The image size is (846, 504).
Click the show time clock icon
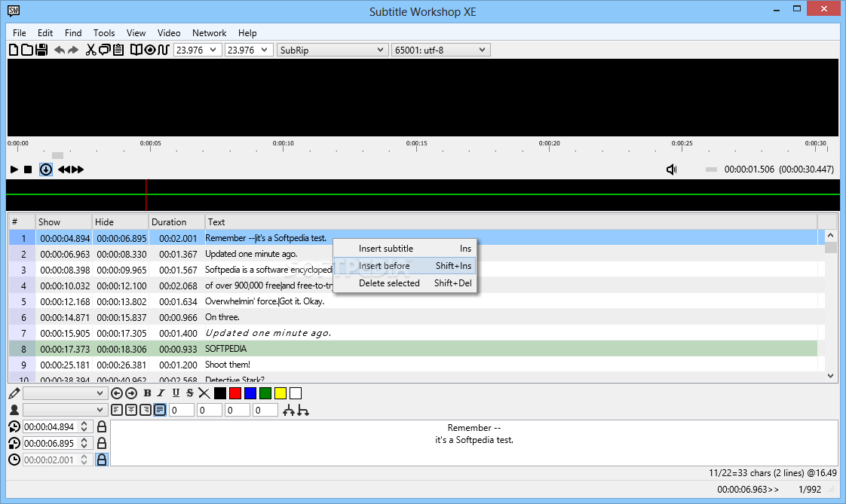[x=14, y=427]
